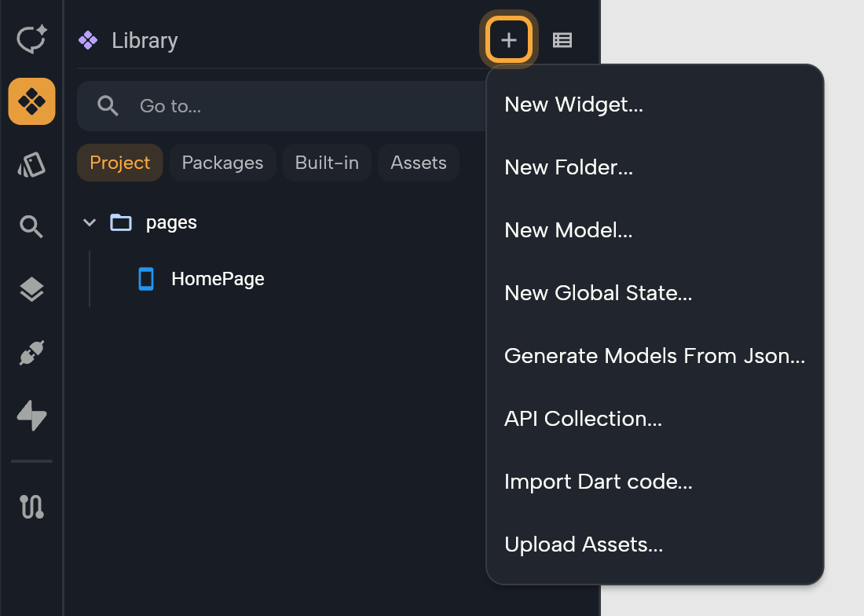This screenshot has width=864, height=616.
Task: Click the HomePage phone screen icon
Action: click(146, 279)
